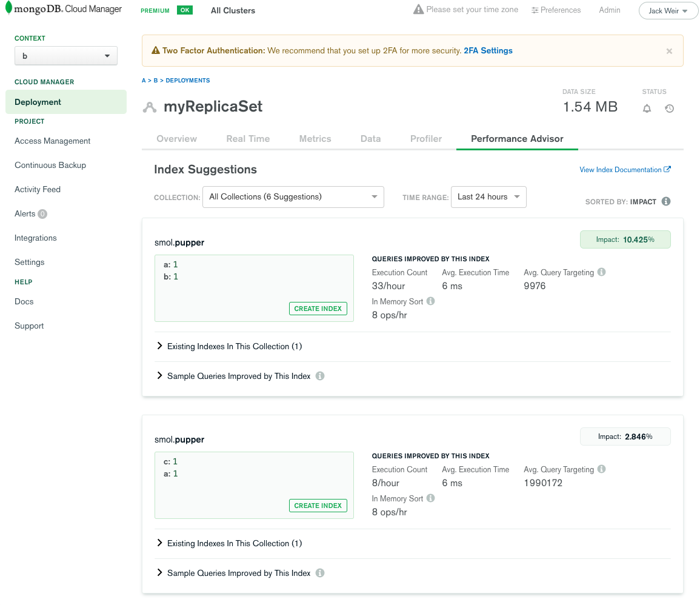
Task: Open the Admin link
Action: 609,10
